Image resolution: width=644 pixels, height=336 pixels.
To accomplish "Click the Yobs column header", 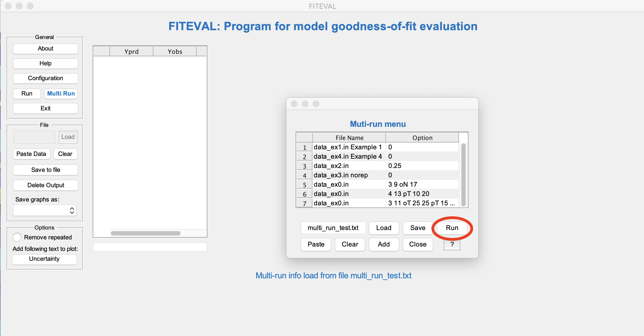I will pos(175,52).
